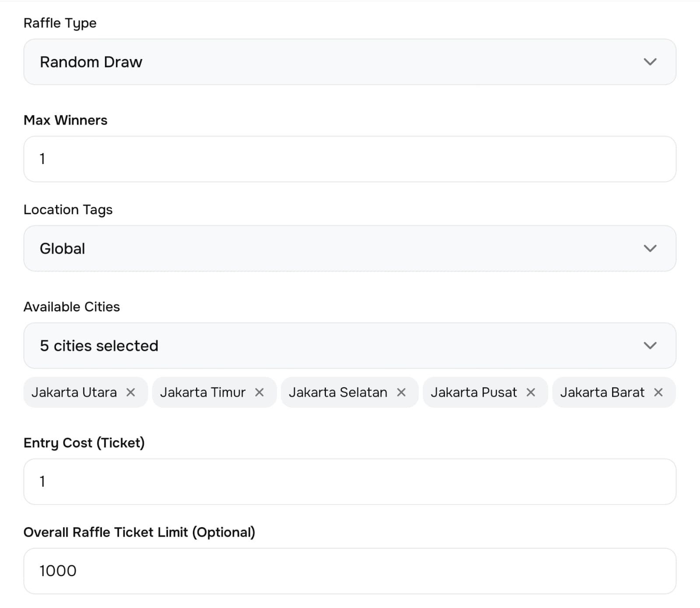Click the Location Tags chevron arrow
Image resolution: width=700 pixels, height=608 pixels.
tap(650, 248)
